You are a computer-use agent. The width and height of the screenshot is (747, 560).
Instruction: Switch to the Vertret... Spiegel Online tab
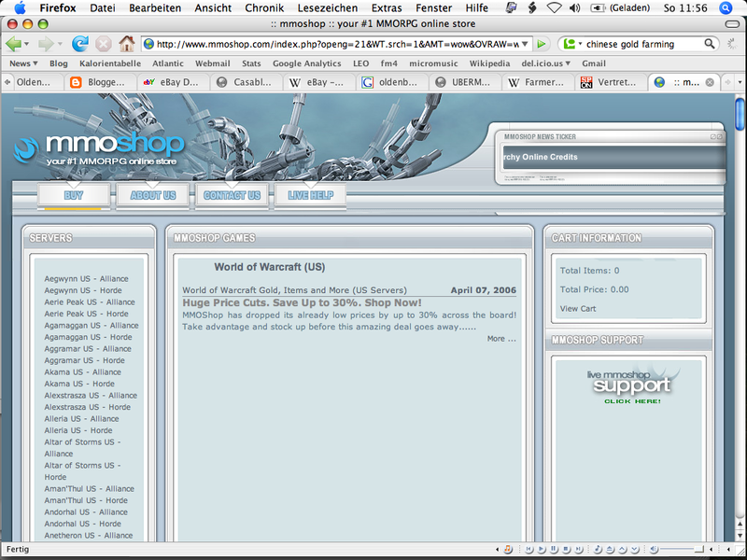[611, 82]
